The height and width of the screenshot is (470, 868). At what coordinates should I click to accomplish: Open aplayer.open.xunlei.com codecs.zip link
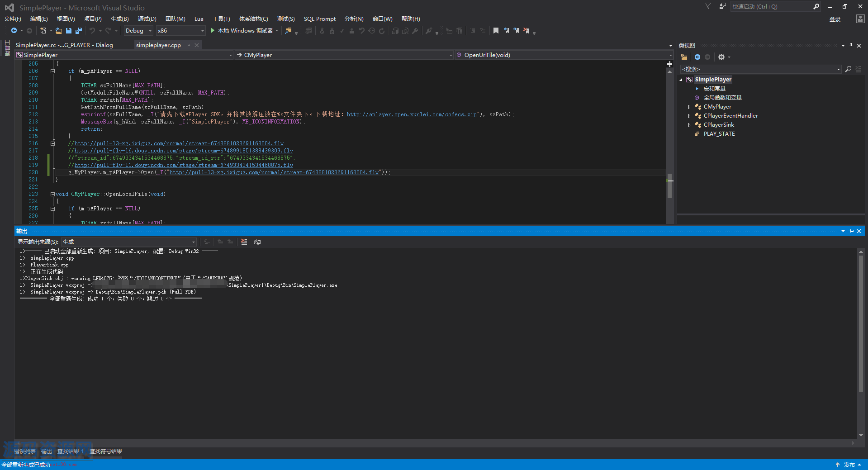tap(412, 114)
